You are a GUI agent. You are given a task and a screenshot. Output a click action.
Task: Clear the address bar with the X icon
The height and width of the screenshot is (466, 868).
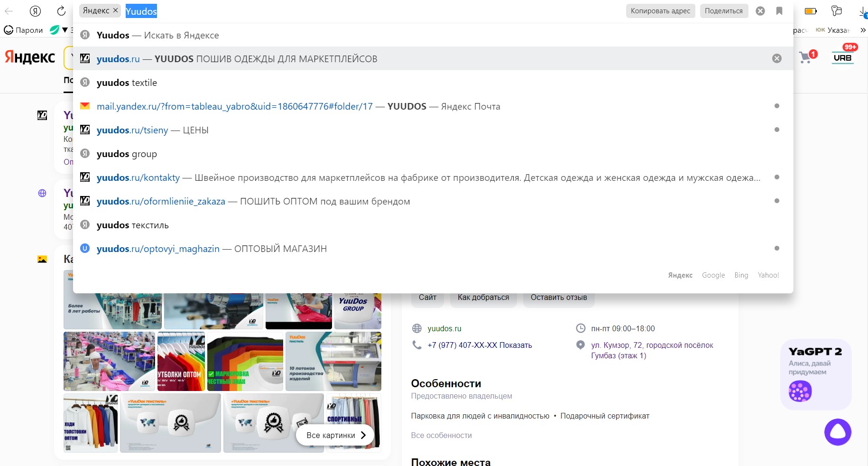coord(760,11)
